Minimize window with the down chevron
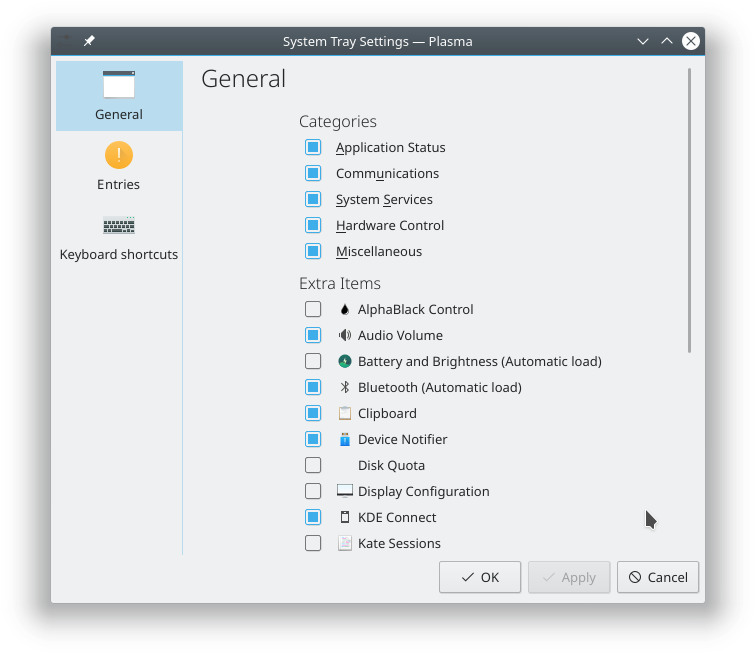Screen dimensions: 755x653 pos(643,41)
